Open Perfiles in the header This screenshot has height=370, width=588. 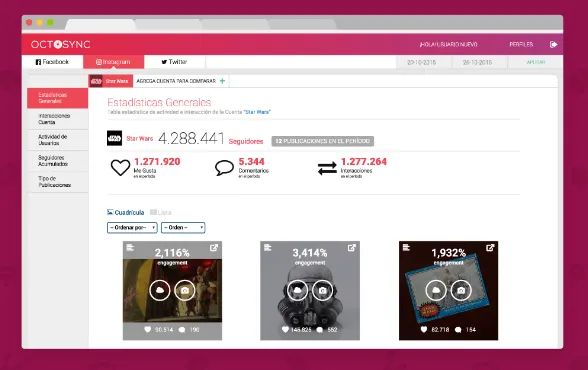pyautogui.click(x=521, y=44)
